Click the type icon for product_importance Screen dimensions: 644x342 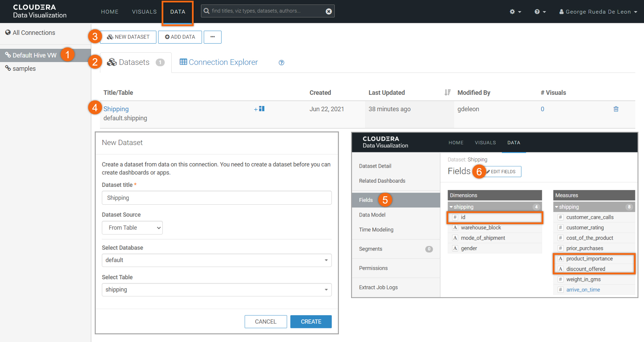coord(560,259)
